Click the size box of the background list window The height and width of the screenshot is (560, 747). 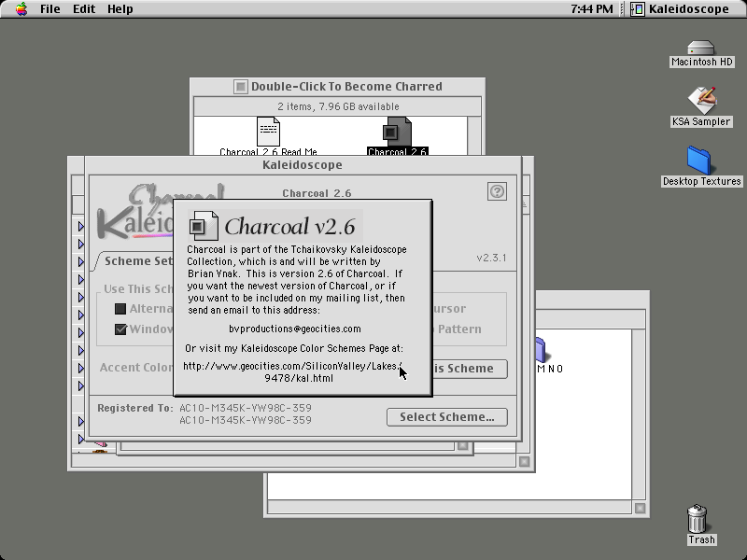[524, 461]
